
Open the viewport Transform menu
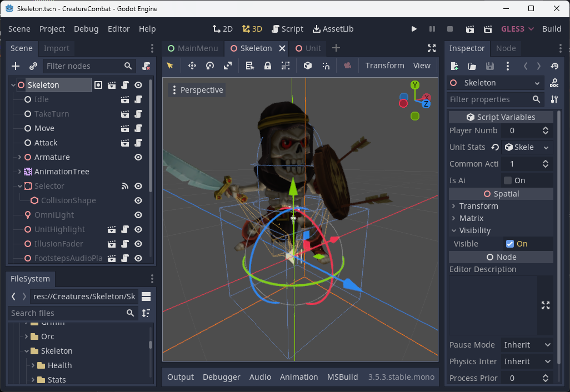(x=384, y=66)
